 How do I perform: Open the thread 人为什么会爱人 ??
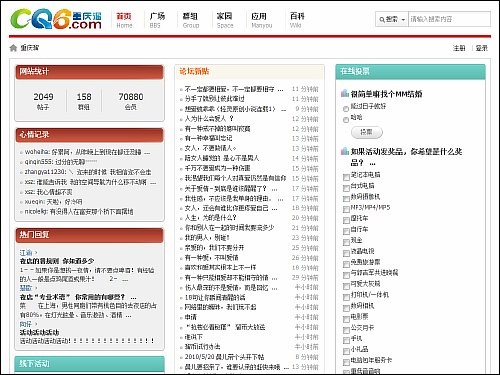tap(209, 119)
